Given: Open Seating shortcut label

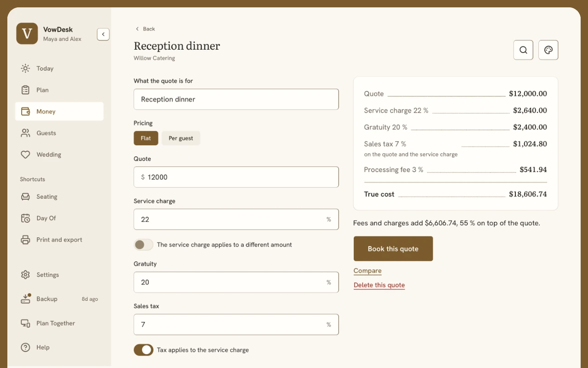Looking at the screenshot, I should (x=47, y=197).
